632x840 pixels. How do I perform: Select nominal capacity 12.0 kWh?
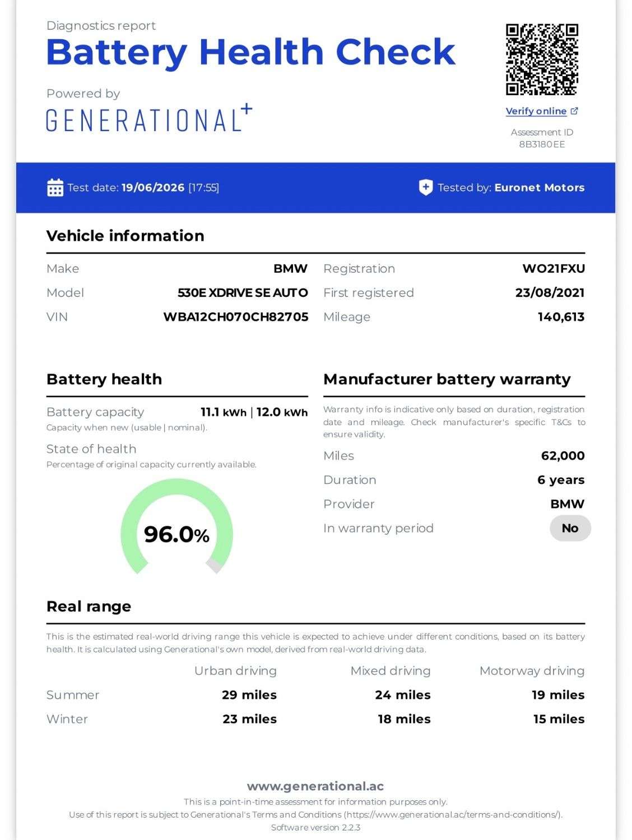coord(282,412)
